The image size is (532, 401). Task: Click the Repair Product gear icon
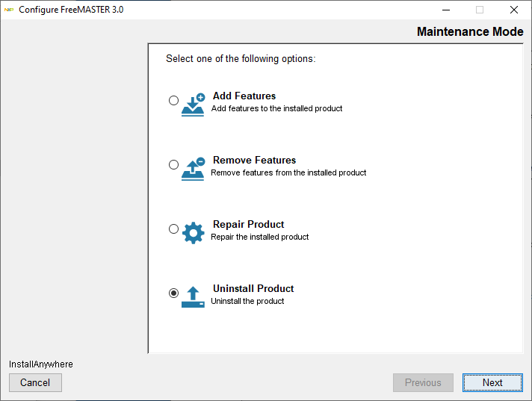coord(193,233)
